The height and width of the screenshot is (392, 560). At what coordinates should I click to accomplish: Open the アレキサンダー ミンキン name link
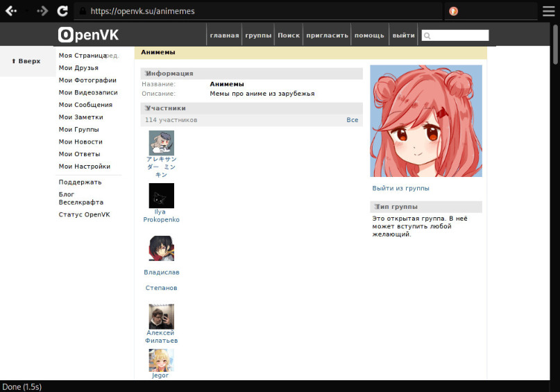162,167
